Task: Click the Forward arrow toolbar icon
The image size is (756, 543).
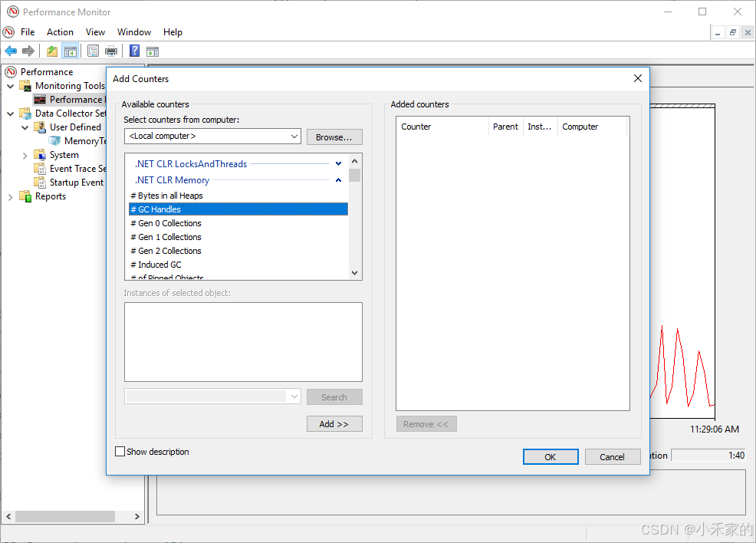Action: pos(28,51)
